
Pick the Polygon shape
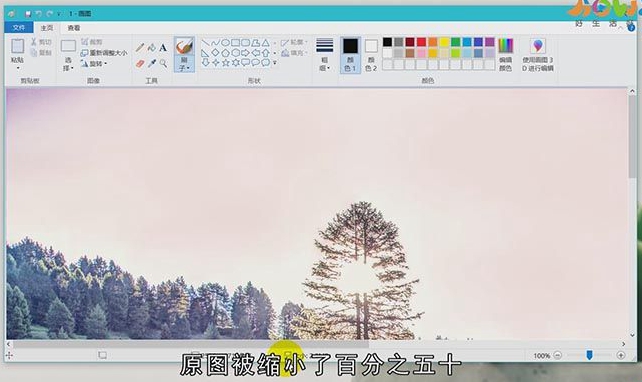pyautogui.click(x=255, y=43)
